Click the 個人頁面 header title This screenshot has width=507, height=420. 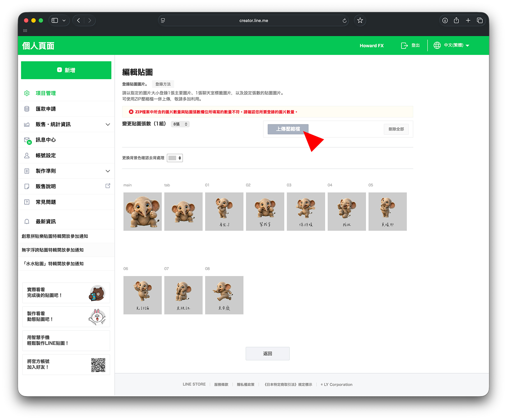click(38, 46)
